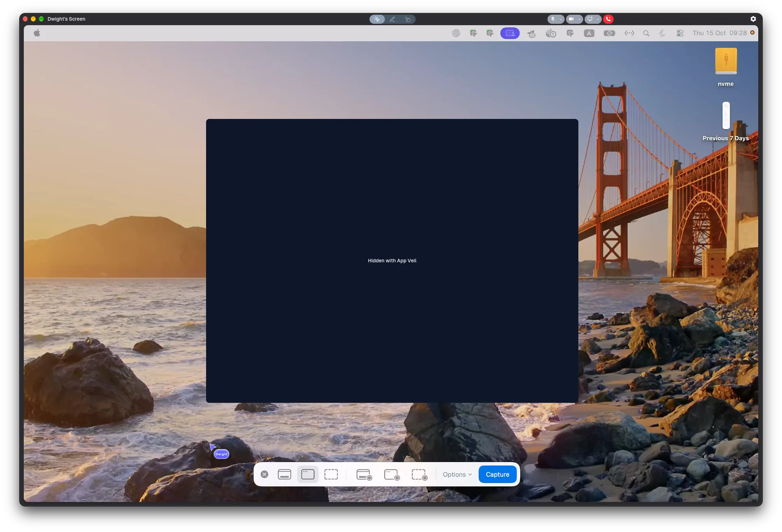Screen dimensions: 782x532
Task: Select Capture Selected Window mode
Action: 308,475
